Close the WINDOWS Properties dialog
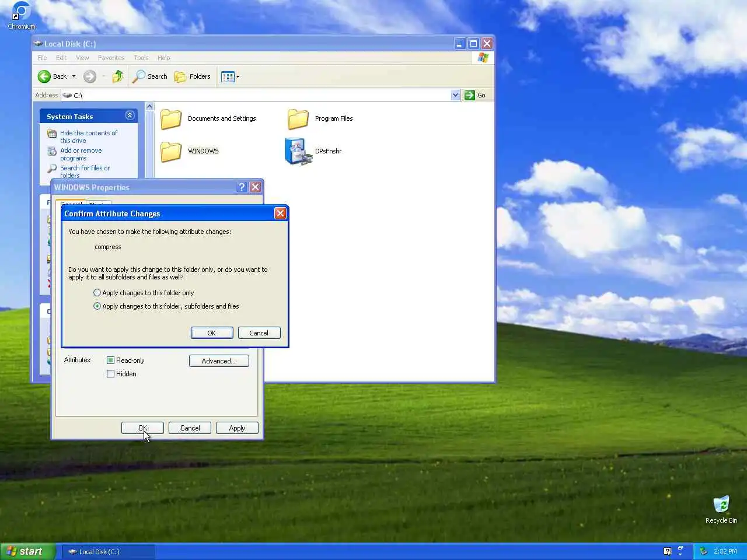This screenshot has height=560, width=747. tap(255, 187)
